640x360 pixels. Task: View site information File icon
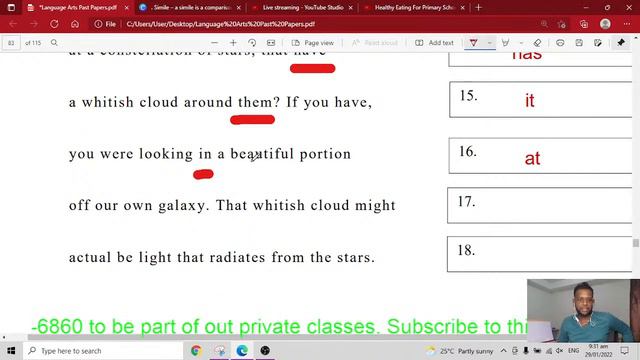click(105, 24)
